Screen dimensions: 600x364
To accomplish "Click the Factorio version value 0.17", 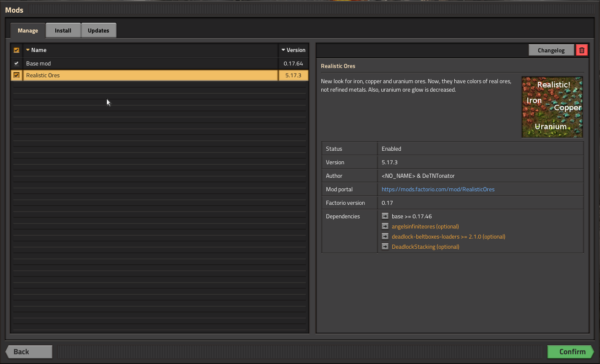I will click(x=387, y=203).
